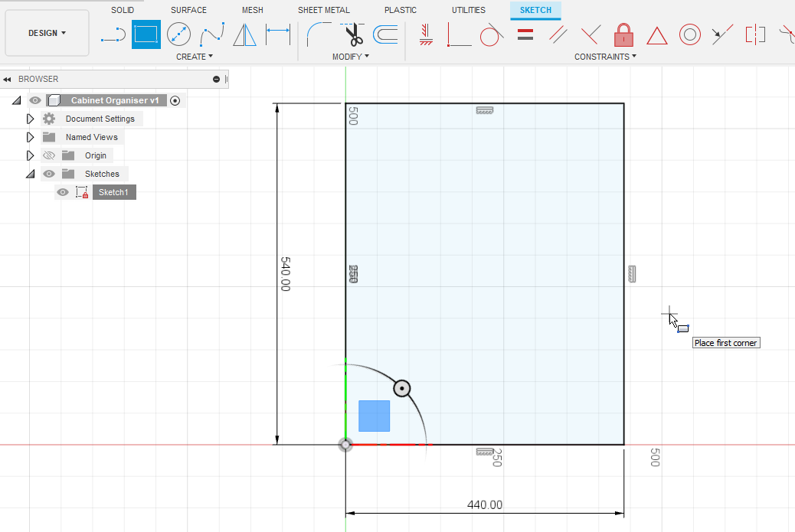Open the MODIFY dropdown menu
Image resolution: width=795 pixels, height=532 pixels.
tap(350, 57)
